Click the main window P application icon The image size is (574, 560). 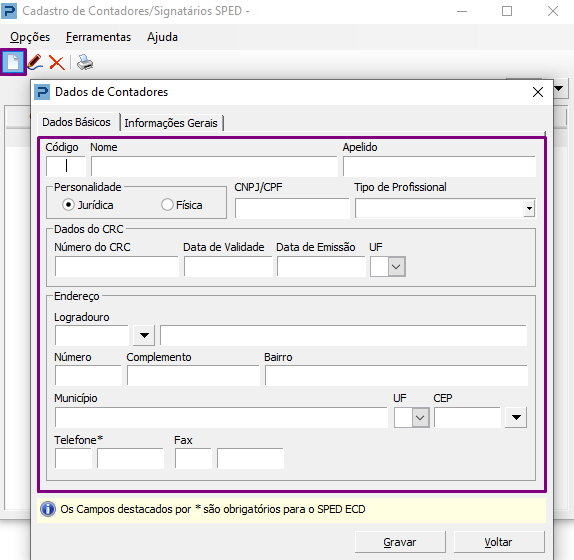pyautogui.click(x=9, y=11)
